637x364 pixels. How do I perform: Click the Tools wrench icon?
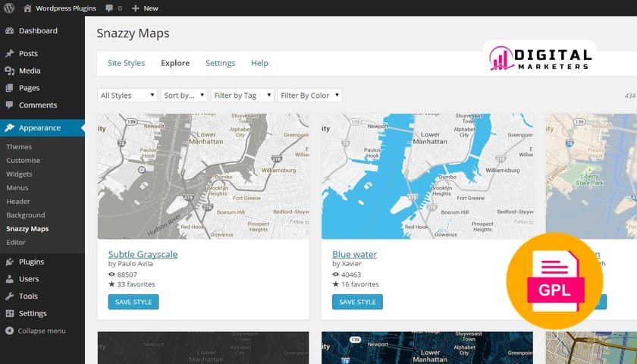10,297
